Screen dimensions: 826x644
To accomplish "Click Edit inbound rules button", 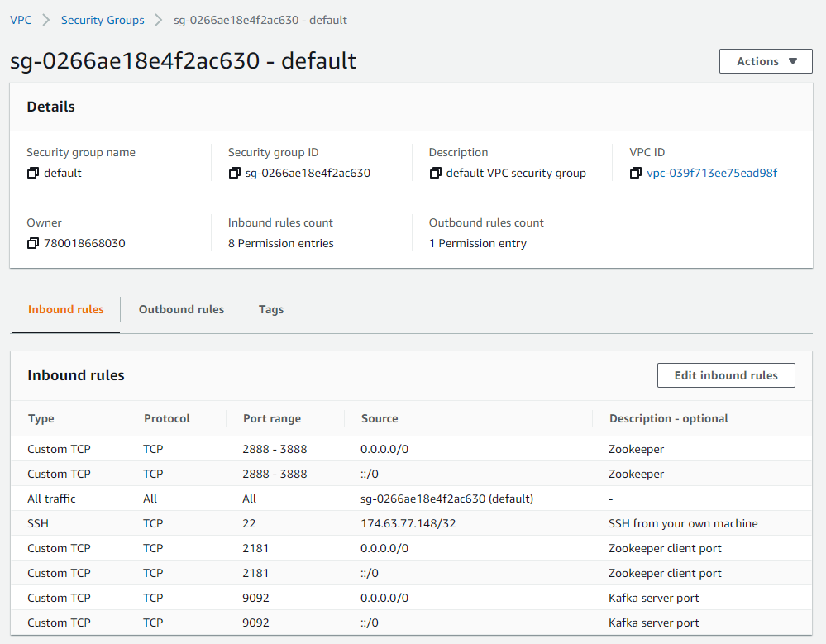I will click(725, 375).
